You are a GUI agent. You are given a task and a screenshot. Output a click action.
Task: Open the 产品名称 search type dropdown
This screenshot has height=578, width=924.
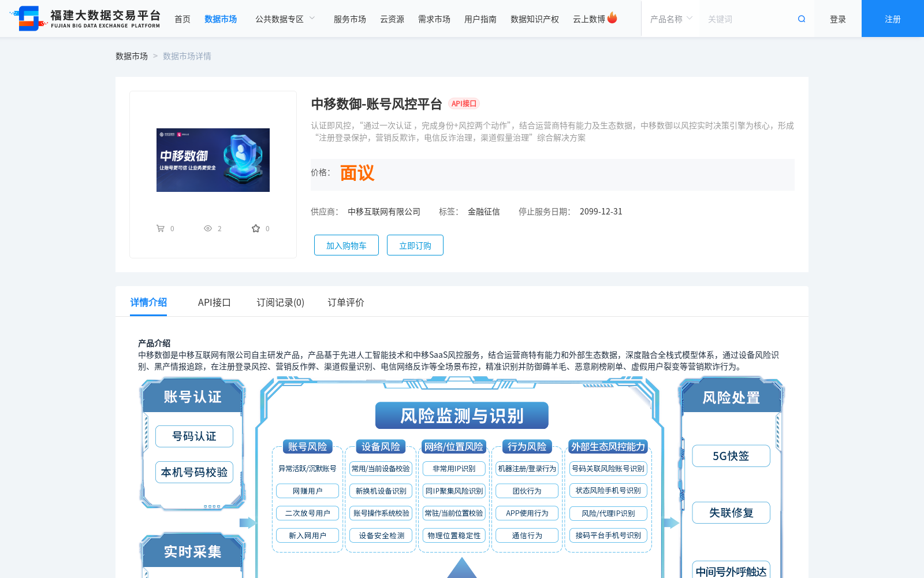pos(670,19)
